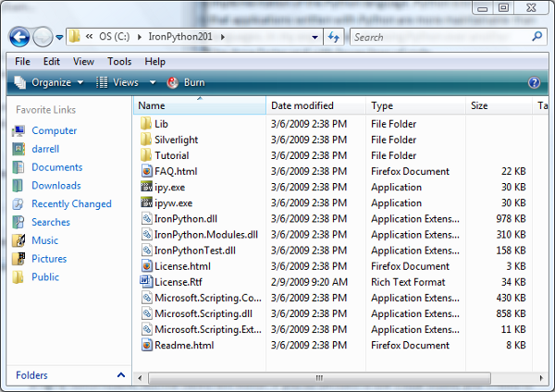Viewport: 555px width, 392px height.
Task: Open darrell user folder link
Action: pyautogui.click(x=45, y=149)
